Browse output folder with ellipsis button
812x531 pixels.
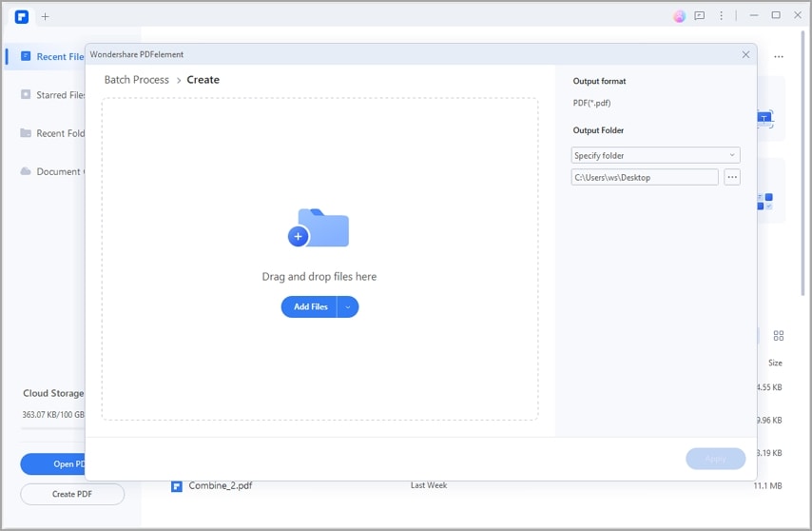732,177
